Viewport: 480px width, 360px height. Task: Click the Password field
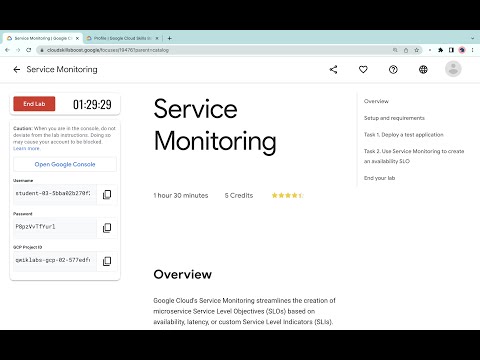[x=55, y=228]
